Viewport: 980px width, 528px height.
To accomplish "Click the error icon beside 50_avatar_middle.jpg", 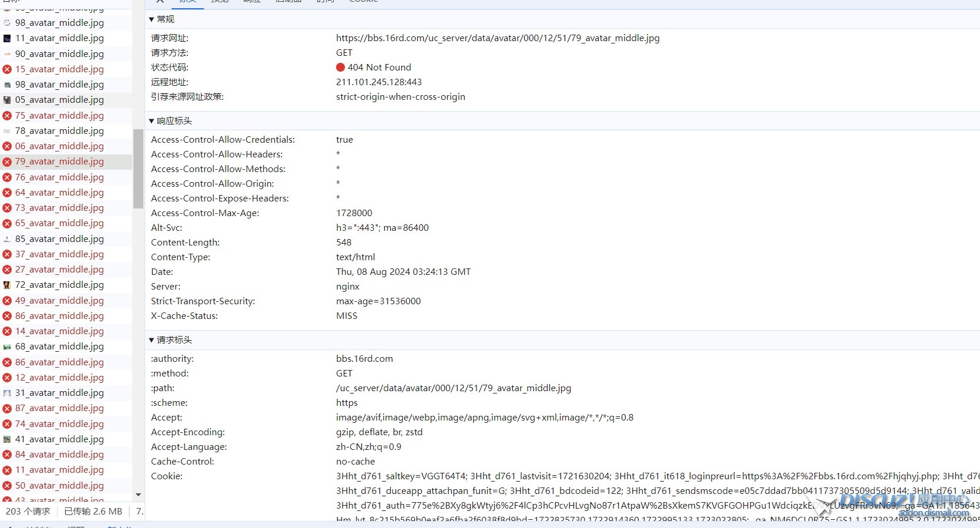I will (7, 486).
